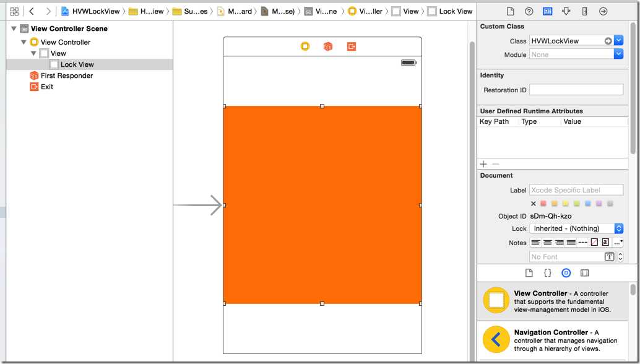
Task: Show the File inspector
Action: click(510, 11)
